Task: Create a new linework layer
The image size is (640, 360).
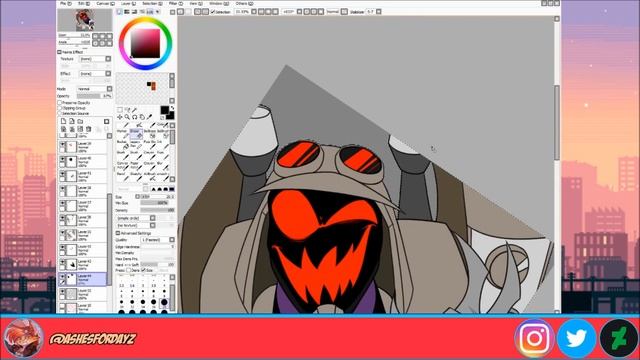Action: click(72, 121)
